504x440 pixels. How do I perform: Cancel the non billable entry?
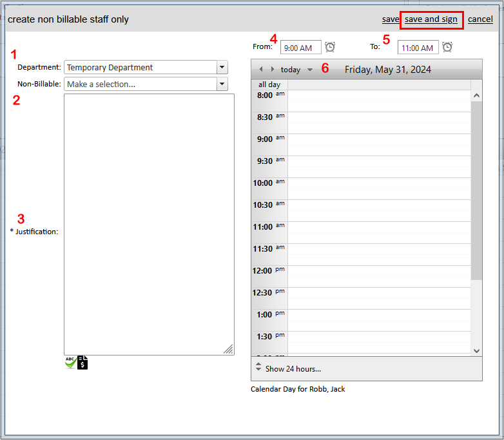(480, 19)
